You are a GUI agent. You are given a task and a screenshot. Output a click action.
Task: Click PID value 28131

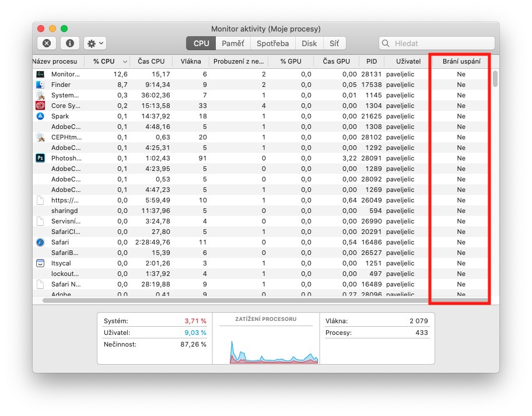point(371,74)
